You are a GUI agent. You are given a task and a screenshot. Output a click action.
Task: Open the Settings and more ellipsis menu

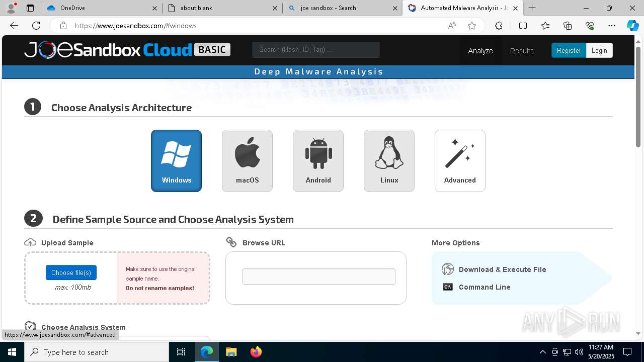point(612,26)
